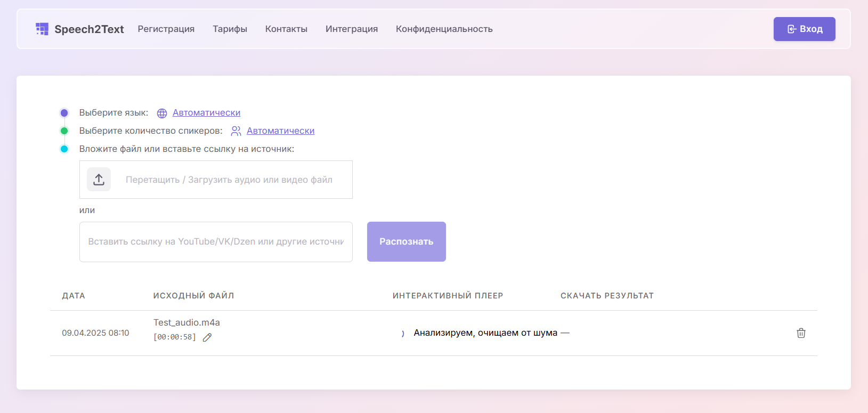
Task: Click the Test_audio.m4a file name
Action: pyautogui.click(x=186, y=322)
